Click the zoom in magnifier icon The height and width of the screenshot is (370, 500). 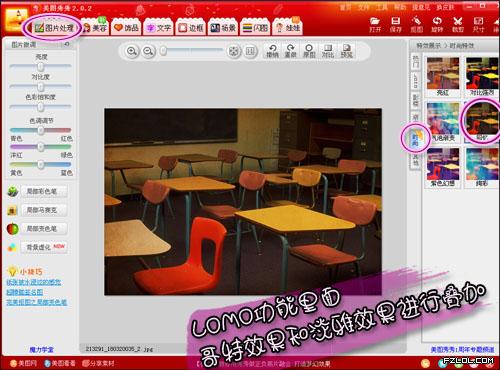pos(132,51)
